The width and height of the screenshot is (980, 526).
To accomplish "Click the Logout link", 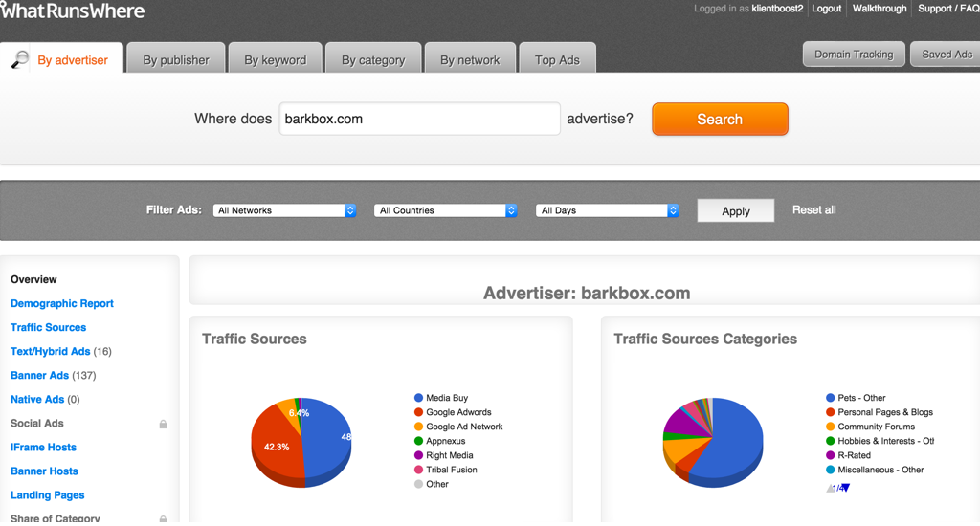I will [x=826, y=8].
